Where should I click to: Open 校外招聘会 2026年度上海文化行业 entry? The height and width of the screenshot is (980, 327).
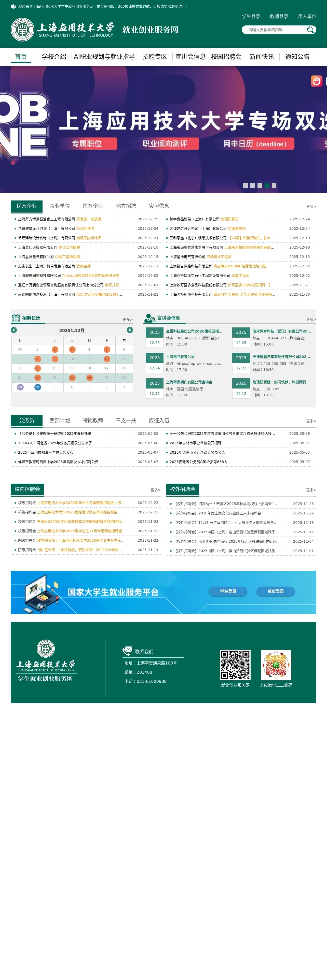tap(218, 513)
